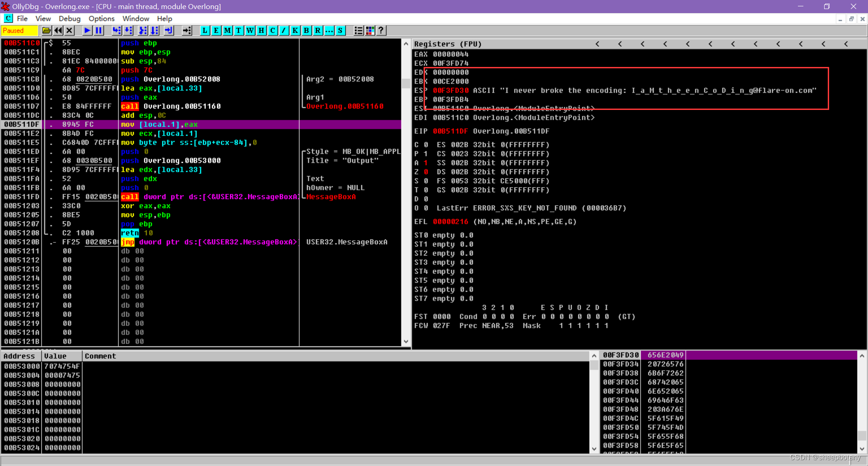Open the appearance color grid icon

370,30
